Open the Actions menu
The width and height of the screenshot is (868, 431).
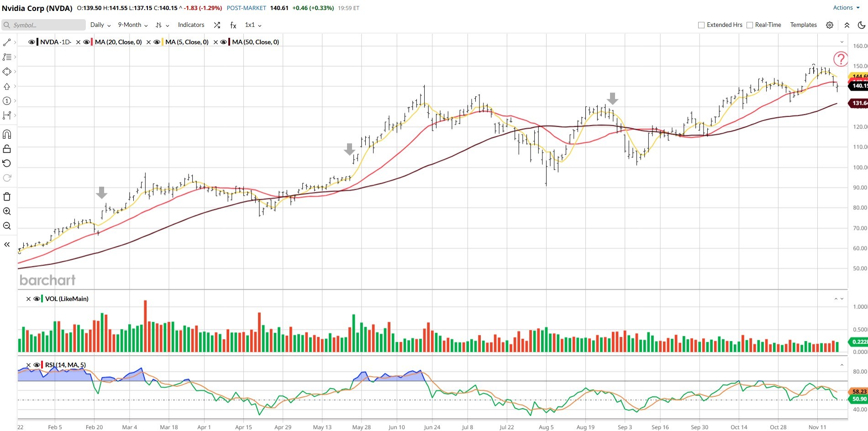tap(846, 8)
